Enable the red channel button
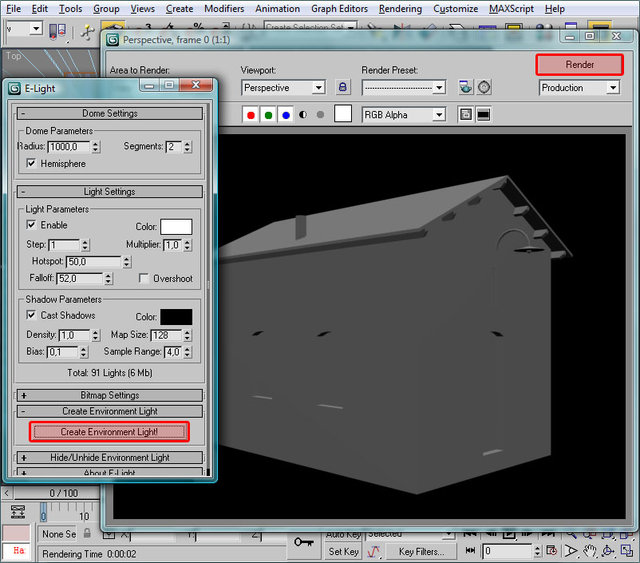Screen dimensions: 640x563 [x=251, y=115]
